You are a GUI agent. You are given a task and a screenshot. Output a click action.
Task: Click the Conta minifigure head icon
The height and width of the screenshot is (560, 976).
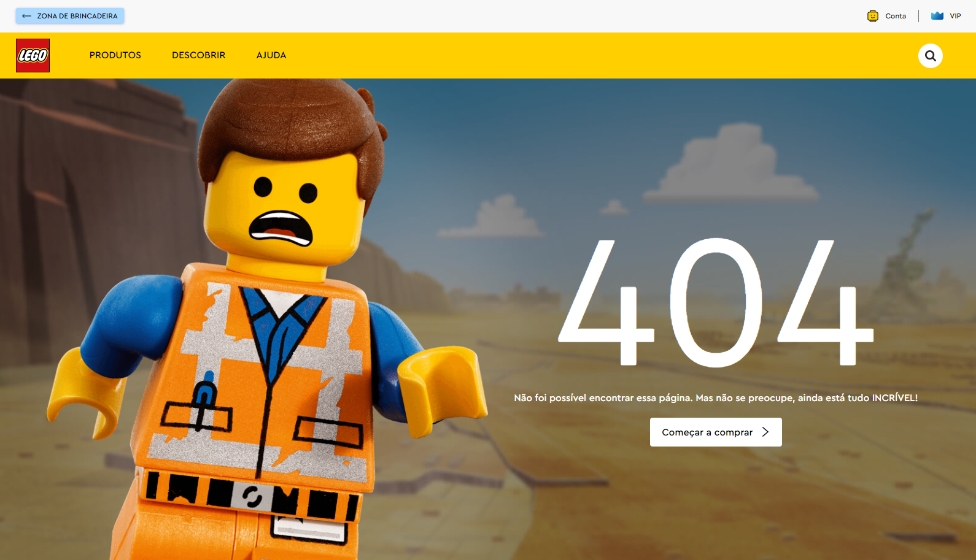click(873, 16)
